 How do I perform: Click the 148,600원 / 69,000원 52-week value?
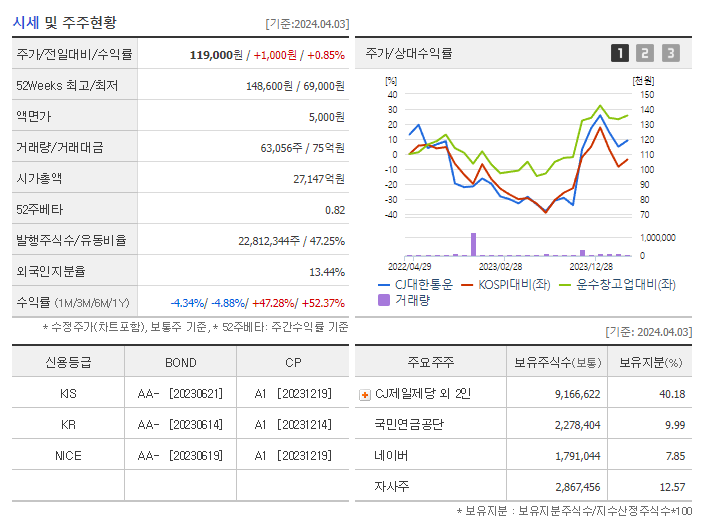pyautogui.click(x=295, y=86)
